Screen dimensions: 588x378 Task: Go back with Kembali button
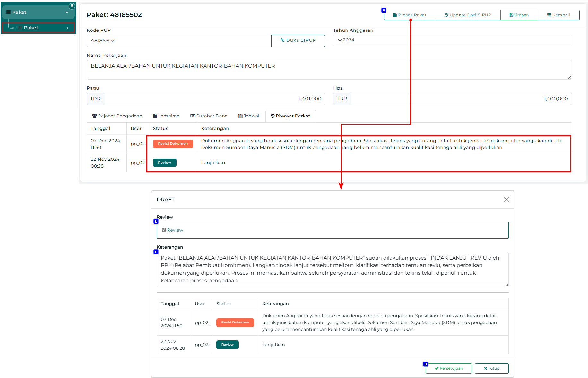tap(558, 15)
